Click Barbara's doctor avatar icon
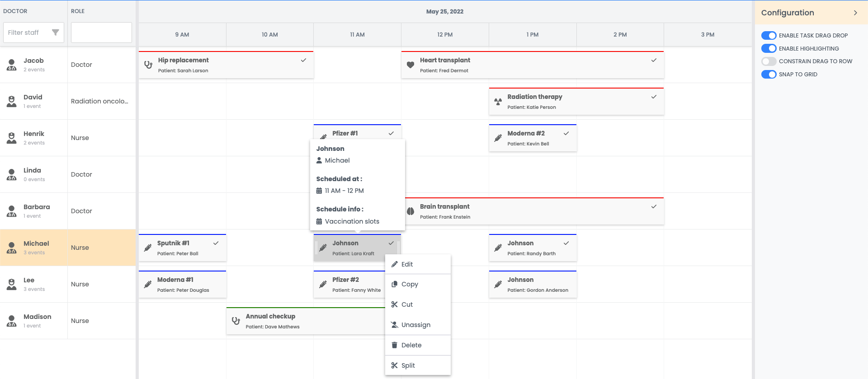Viewport: 868px width, 379px height. (x=12, y=211)
